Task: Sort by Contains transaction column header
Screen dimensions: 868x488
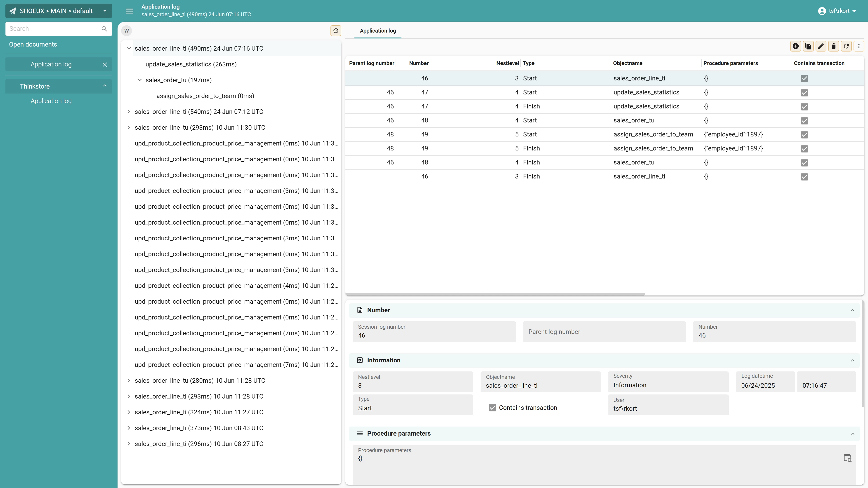Action: click(819, 63)
